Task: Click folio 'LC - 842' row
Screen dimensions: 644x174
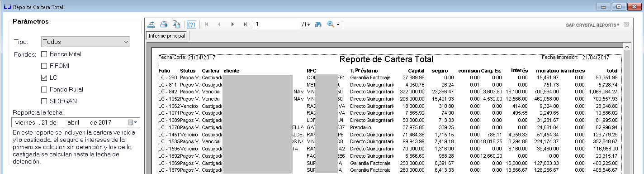Action: click(x=168, y=92)
